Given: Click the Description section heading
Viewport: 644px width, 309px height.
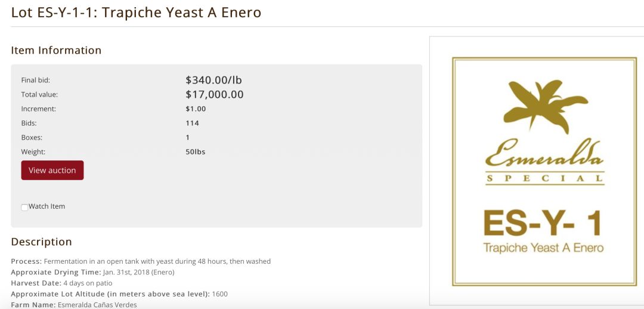Looking at the screenshot, I should tap(41, 242).
